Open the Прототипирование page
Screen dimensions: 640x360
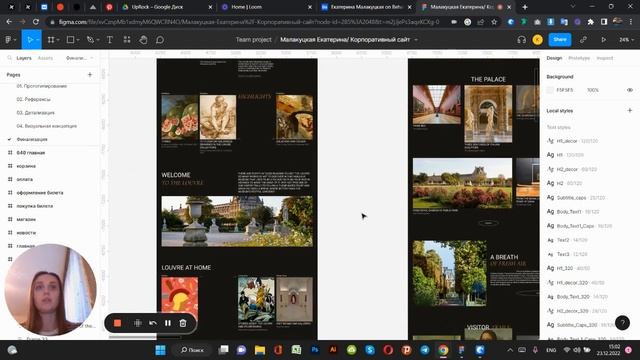click(42, 86)
